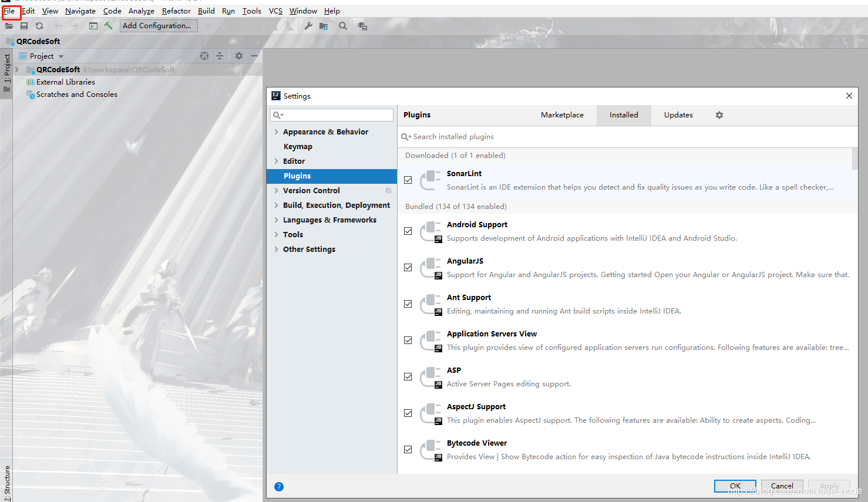Uncheck the ASP plugin checkbox
Image resolution: width=868 pixels, height=502 pixels.
[x=408, y=377]
